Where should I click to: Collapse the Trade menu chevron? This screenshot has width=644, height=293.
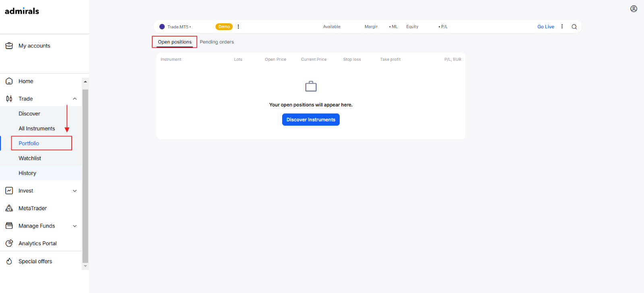74,99
